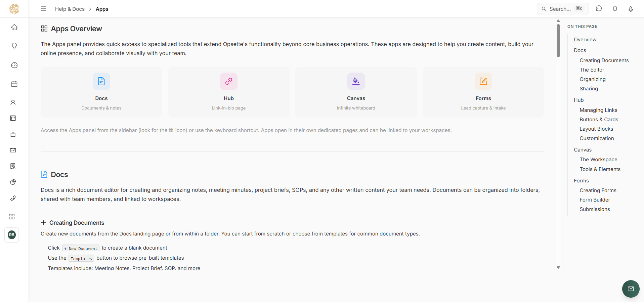Open the Canvas card title

pos(356,98)
